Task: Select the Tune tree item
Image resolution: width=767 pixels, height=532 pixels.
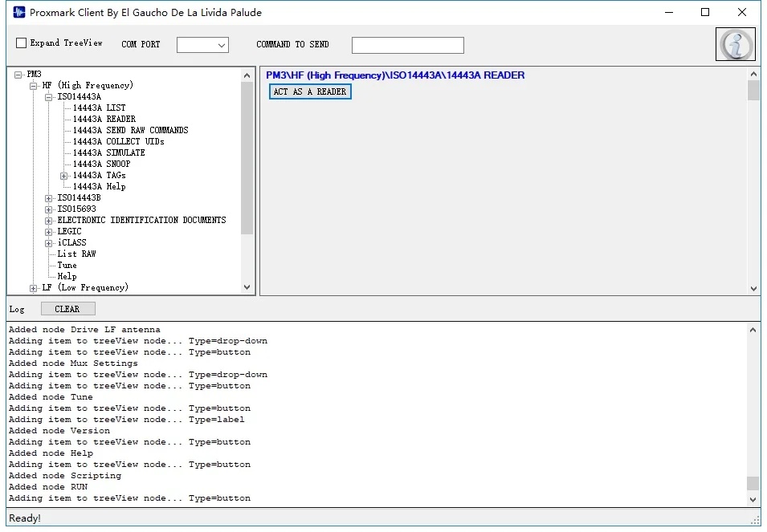Action: coord(67,265)
